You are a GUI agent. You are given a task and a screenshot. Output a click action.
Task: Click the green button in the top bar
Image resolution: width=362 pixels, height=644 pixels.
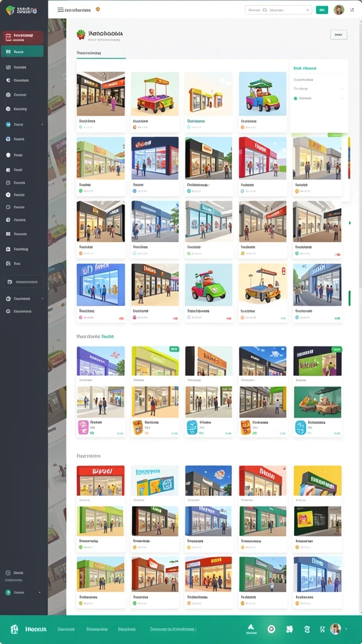322,10
